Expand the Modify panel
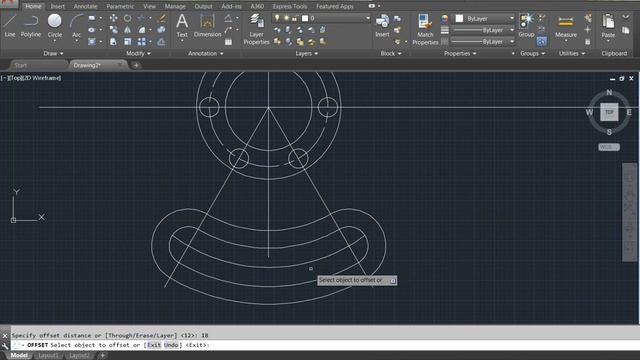The image size is (640, 360). pos(138,53)
